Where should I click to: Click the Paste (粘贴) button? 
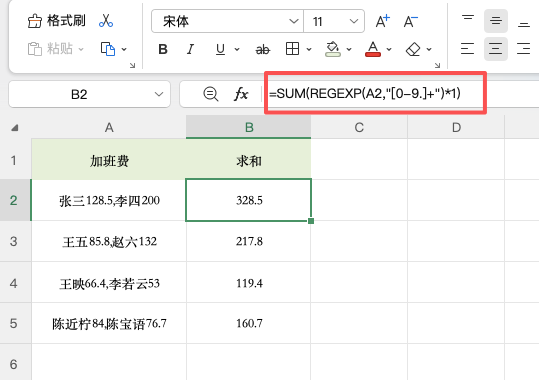tap(50, 49)
